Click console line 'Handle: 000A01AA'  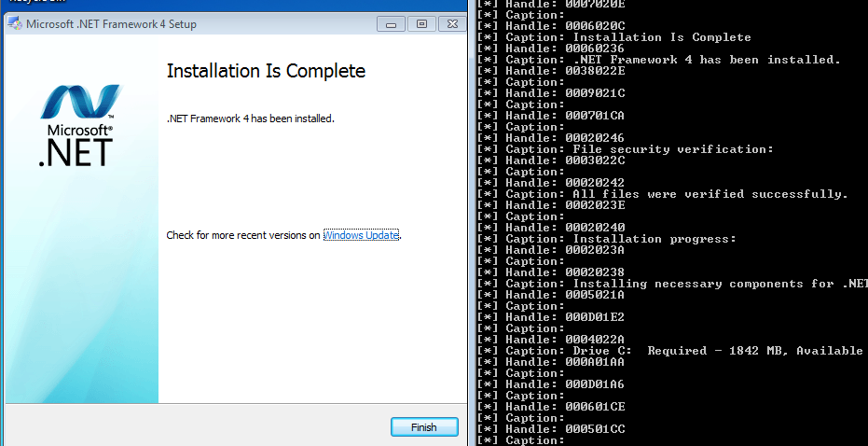551,362
